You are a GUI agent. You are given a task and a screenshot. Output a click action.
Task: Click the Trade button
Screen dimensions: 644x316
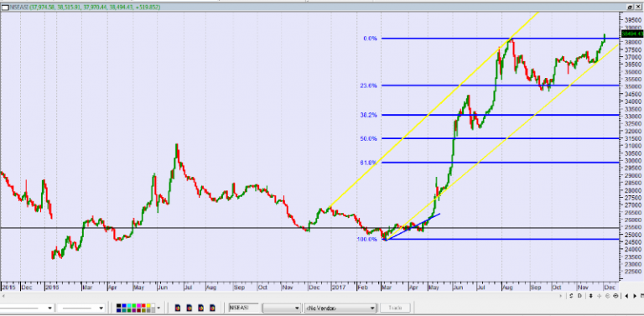click(x=395, y=308)
